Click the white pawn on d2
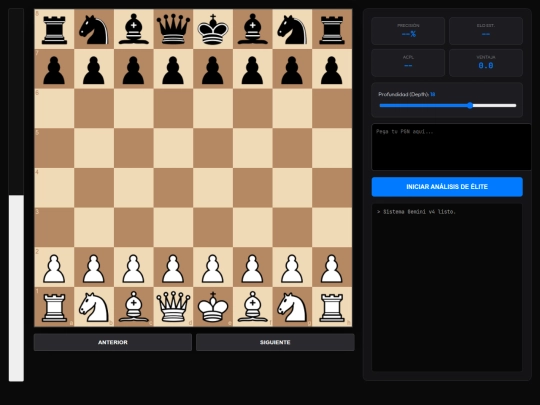The height and width of the screenshot is (405, 540). 173,268
